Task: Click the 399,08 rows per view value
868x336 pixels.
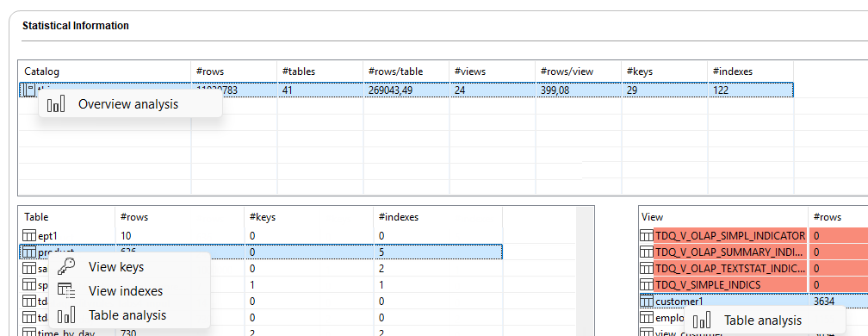Action: 555,90
